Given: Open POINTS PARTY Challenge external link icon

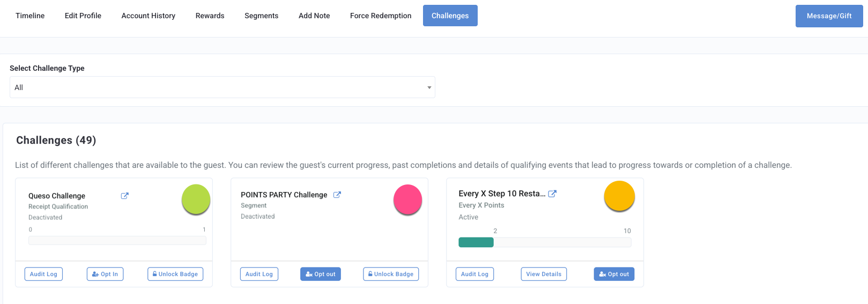Looking at the screenshot, I should 337,195.
